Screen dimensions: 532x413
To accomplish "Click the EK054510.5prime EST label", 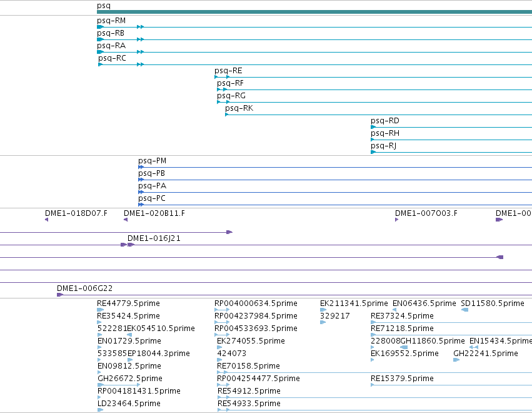I will pyautogui.click(x=161, y=329).
